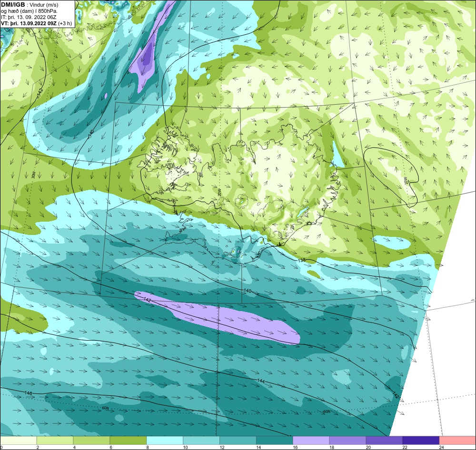Click the '10W' longitude label
Image resolution: width=476 pixels, height=450 pixels.
click(406, 181)
